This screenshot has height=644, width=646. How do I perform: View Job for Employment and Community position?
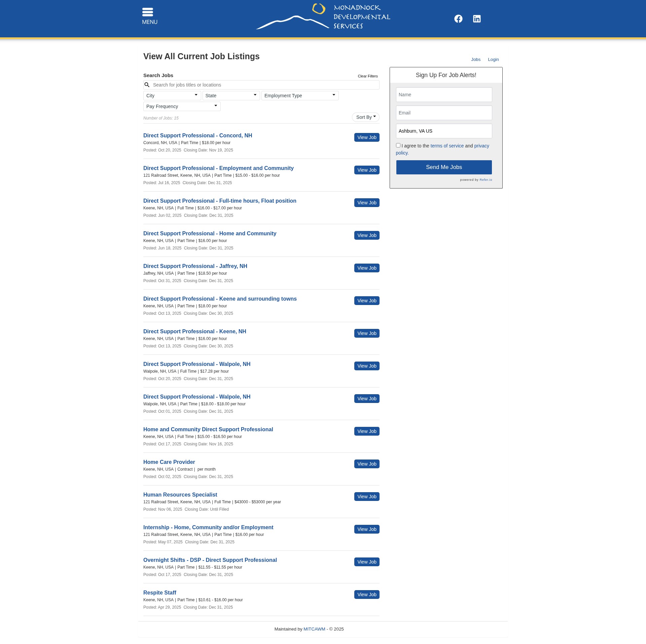pos(367,170)
